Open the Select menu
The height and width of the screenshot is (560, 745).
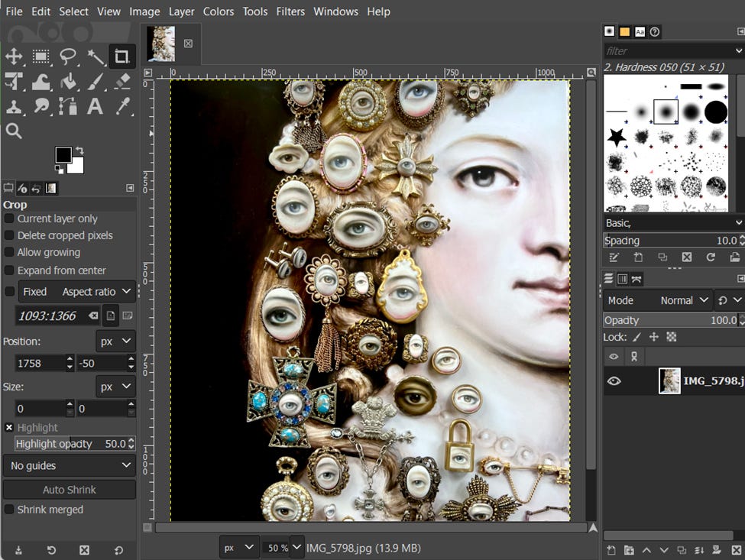(x=73, y=11)
